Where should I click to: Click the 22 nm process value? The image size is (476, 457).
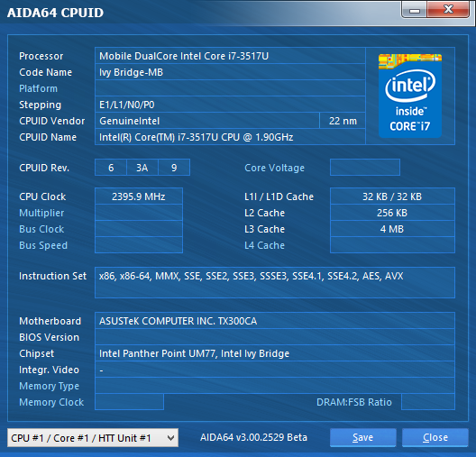pyautogui.click(x=343, y=121)
